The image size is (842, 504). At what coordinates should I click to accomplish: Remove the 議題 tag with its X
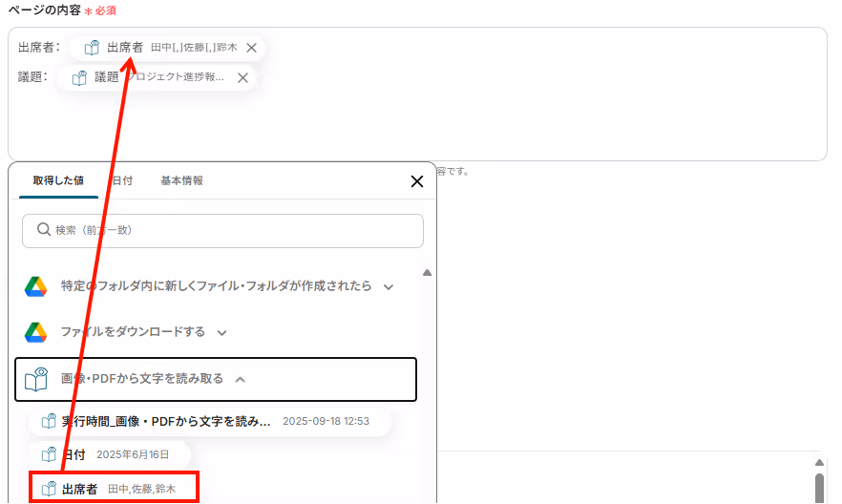242,78
